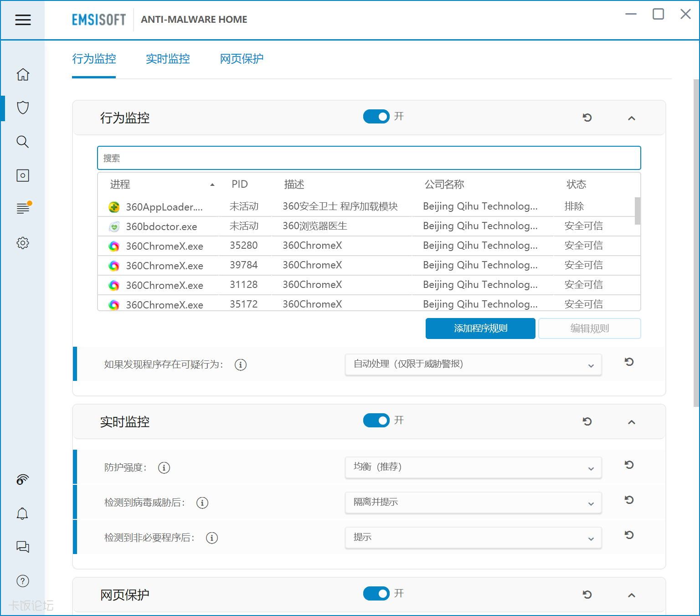
Task: Open the 防护强度 dropdown
Action: pyautogui.click(x=473, y=467)
